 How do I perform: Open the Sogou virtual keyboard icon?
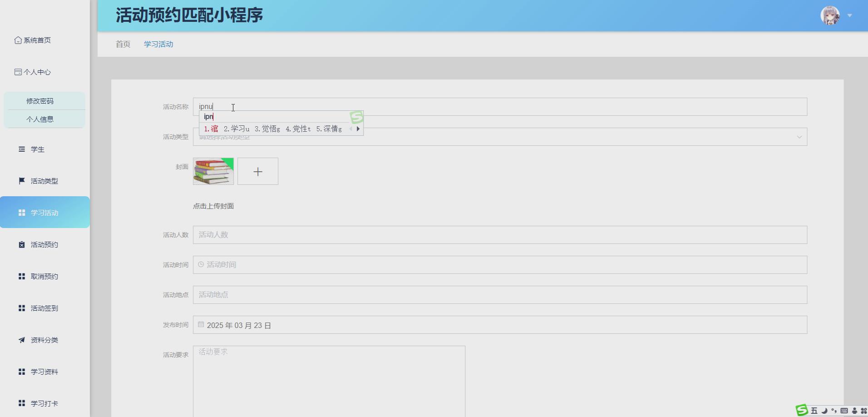click(x=844, y=410)
